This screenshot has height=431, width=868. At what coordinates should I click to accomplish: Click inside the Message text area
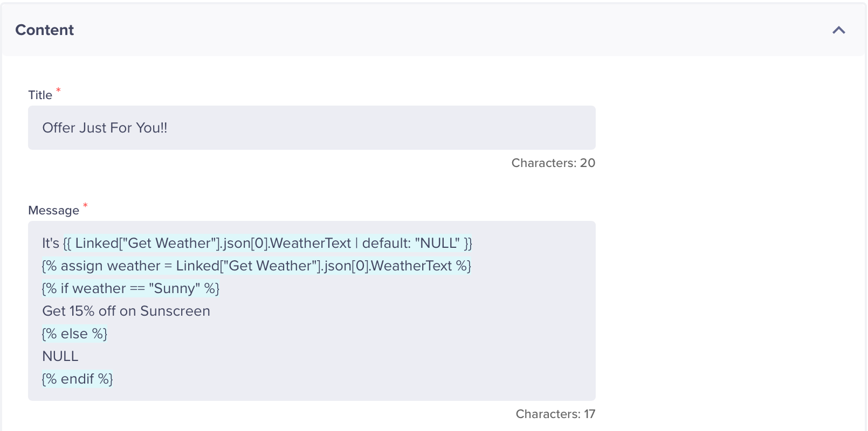click(312, 311)
